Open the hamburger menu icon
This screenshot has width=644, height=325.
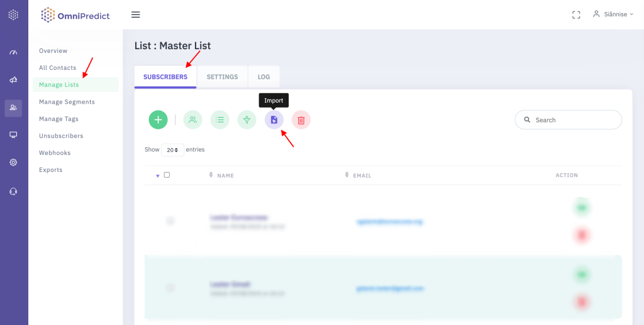(x=135, y=14)
